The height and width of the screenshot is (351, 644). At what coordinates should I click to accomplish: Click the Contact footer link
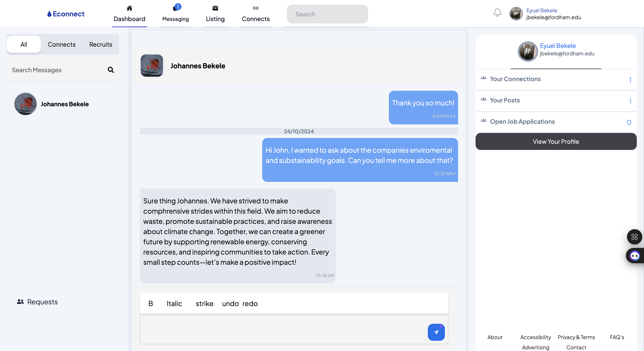[x=576, y=347]
